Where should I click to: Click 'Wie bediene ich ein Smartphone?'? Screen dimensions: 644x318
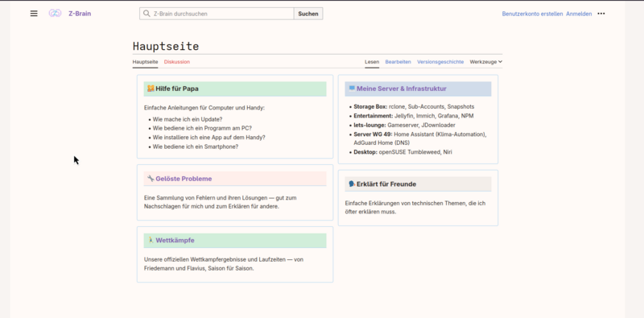tap(196, 147)
